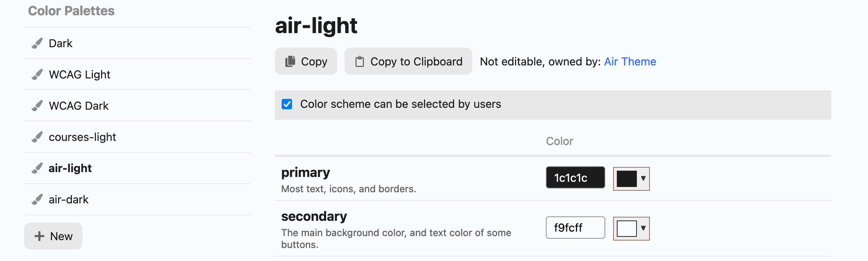Image resolution: width=868 pixels, height=261 pixels.
Task: Switch to the air-dark palette
Action: click(69, 200)
